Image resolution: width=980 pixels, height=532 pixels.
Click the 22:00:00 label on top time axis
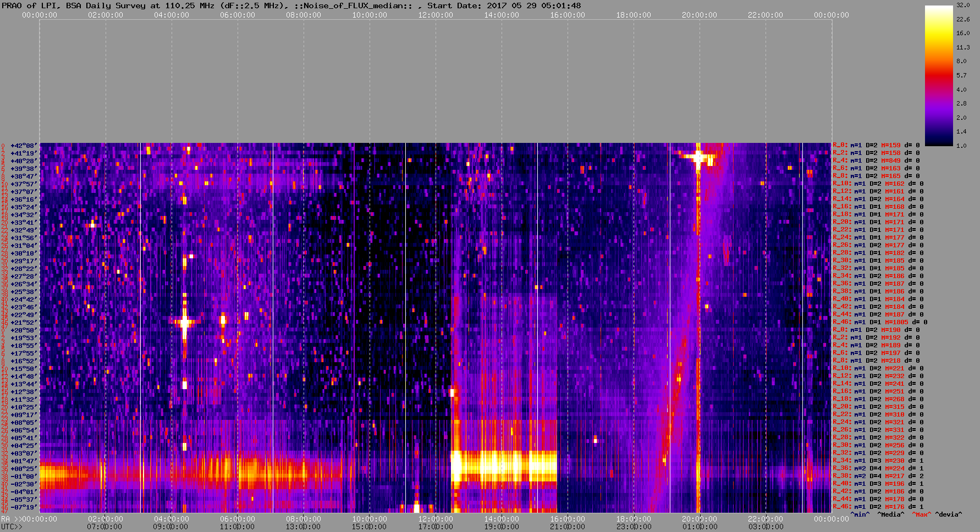point(766,15)
